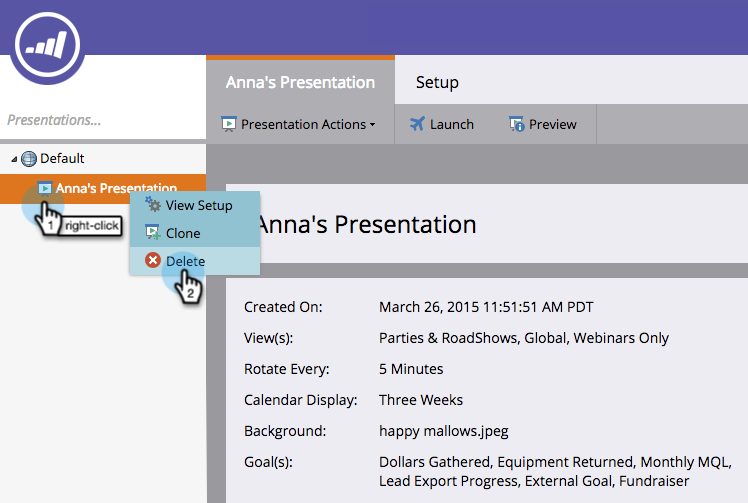Screen dimensions: 748x503
Task: Select Anna's Presentation in the tree
Action: point(116,188)
